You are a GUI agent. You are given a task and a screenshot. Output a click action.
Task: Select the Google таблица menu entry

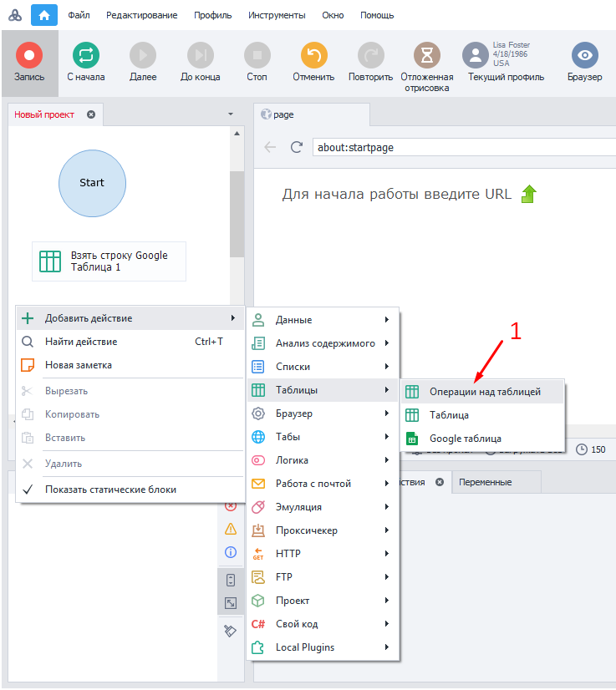point(465,439)
